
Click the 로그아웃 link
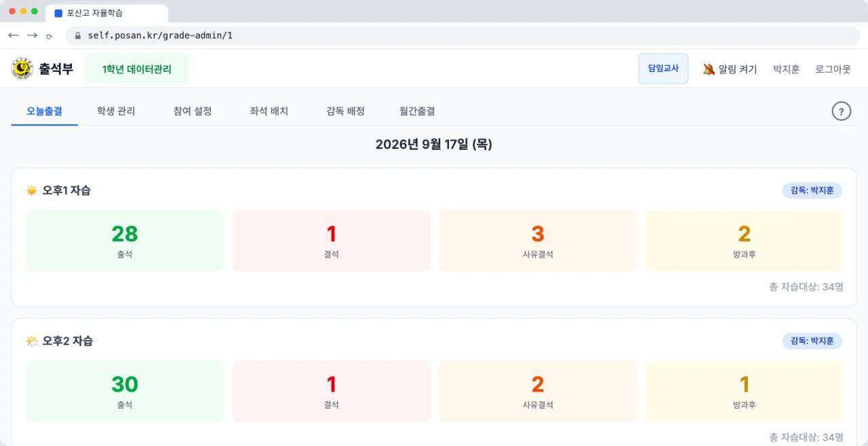833,69
